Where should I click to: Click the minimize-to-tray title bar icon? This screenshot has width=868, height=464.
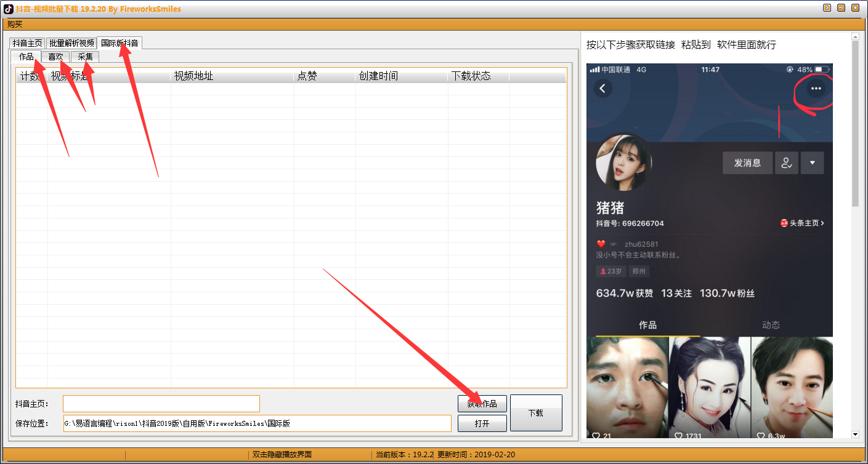pyautogui.click(x=827, y=8)
